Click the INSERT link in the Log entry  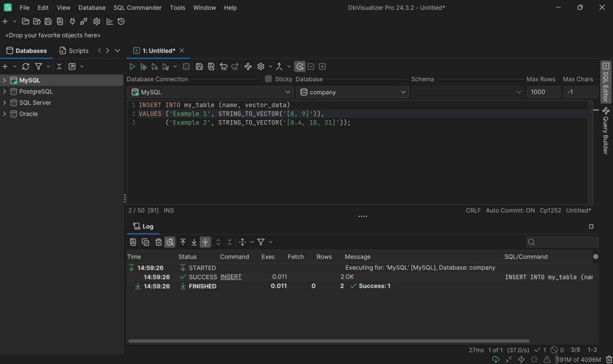[x=231, y=277]
